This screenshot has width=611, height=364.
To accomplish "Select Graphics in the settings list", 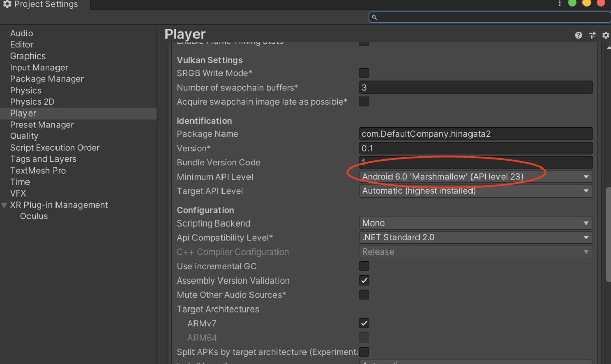I will 28,56.
